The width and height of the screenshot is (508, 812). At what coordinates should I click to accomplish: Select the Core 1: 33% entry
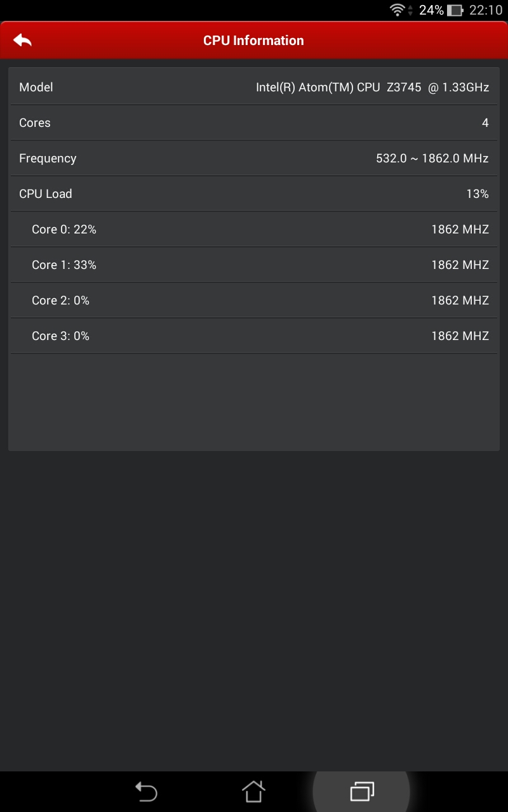[x=254, y=265]
